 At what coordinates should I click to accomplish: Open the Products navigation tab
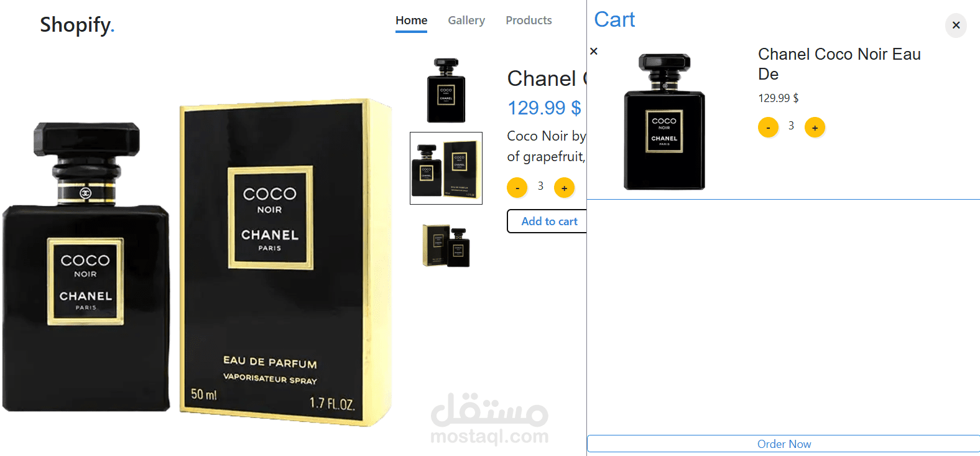(x=529, y=21)
